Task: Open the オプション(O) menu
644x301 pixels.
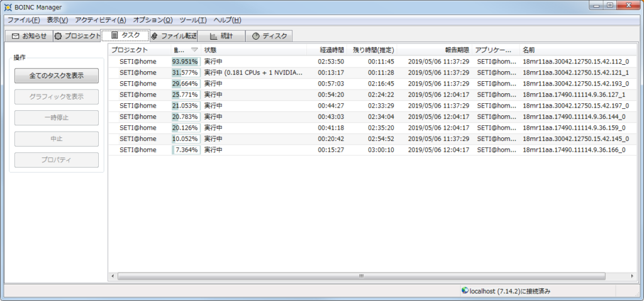Action: click(153, 20)
